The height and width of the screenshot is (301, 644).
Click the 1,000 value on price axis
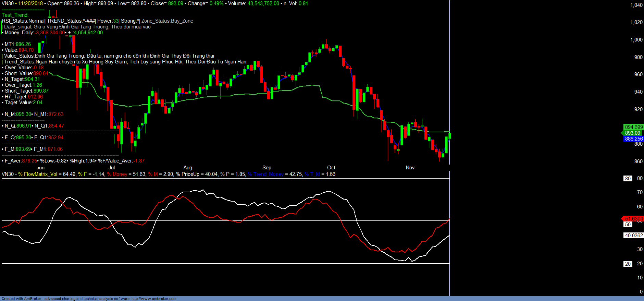click(636, 40)
